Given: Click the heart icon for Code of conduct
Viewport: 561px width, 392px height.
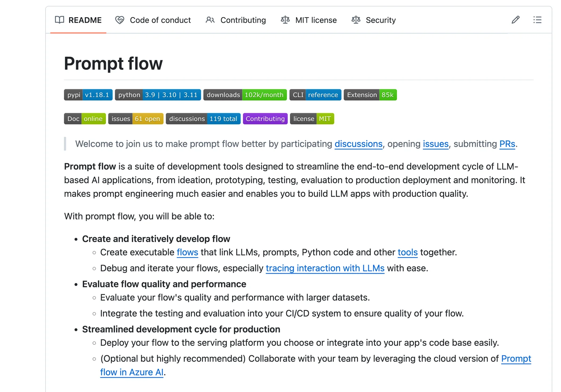Looking at the screenshot, I should tap(120, 20).
